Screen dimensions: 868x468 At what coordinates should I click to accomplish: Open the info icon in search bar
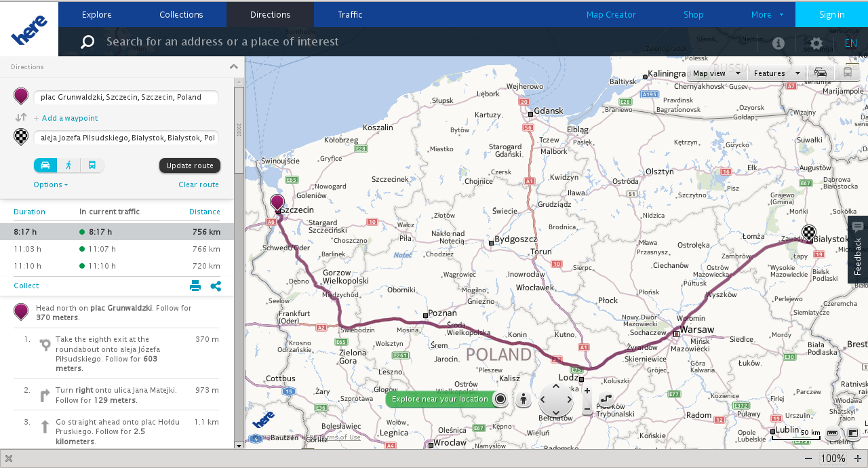(778, 43)
